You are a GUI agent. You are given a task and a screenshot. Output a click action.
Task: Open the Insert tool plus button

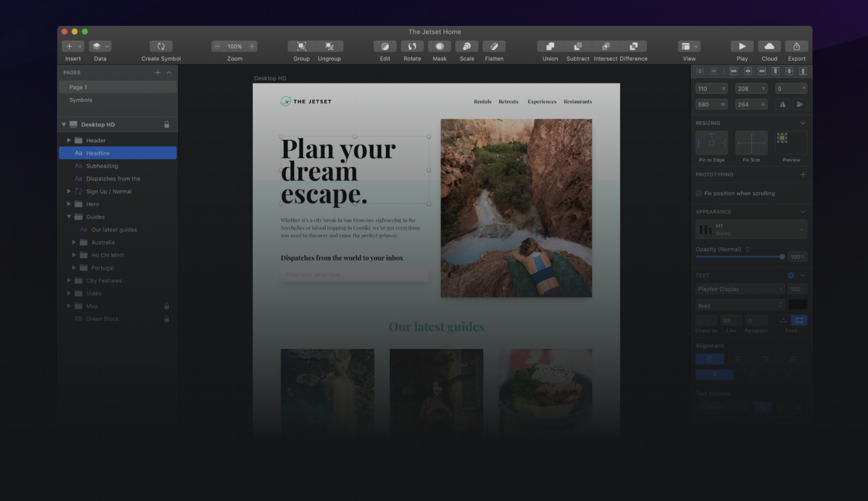pos(70,46)
